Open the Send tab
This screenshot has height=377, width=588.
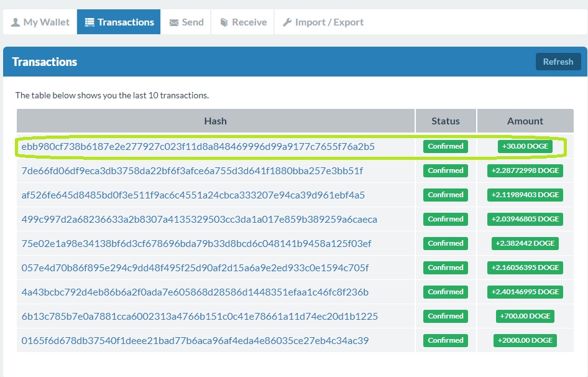click(186, 22)
